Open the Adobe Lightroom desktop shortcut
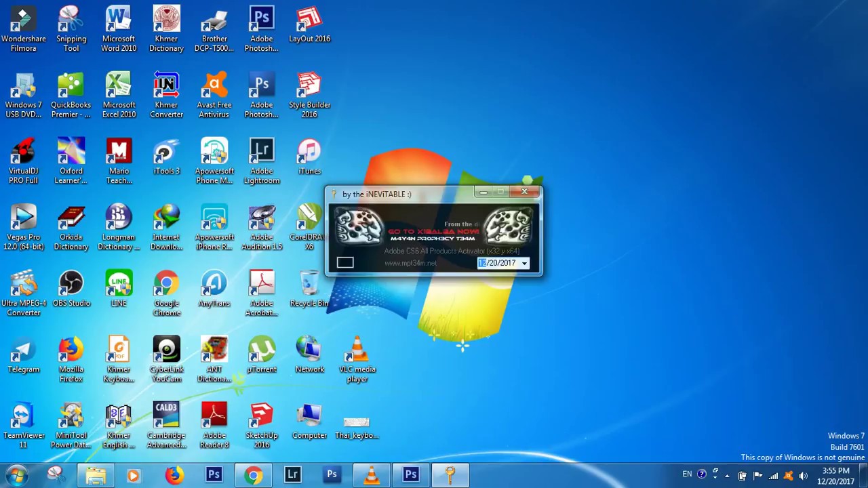Screen dimensions: 868x488 coord(262,161)
